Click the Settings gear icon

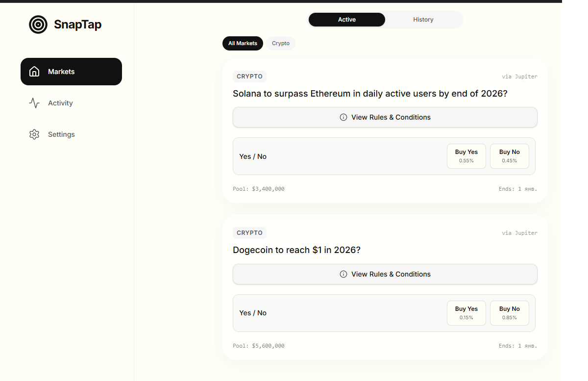[34, 134]
